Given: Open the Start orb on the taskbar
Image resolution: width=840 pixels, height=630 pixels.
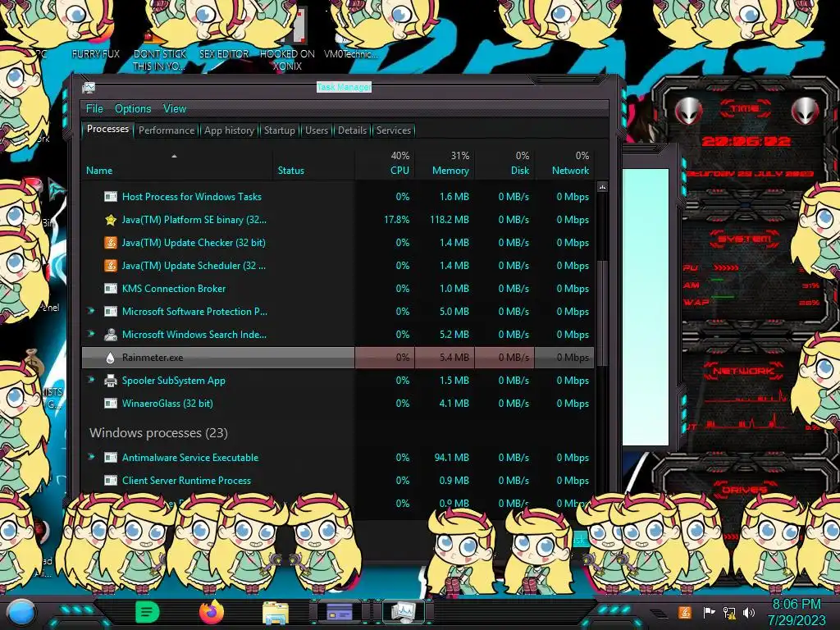Looking at the screenshot, I should click(21, 614).
